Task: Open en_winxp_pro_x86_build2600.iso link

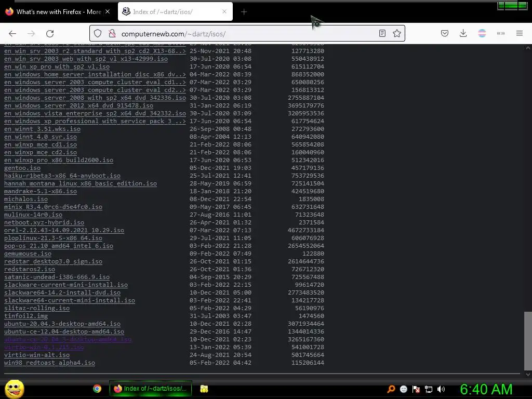Action: click(x=59, y=160)
